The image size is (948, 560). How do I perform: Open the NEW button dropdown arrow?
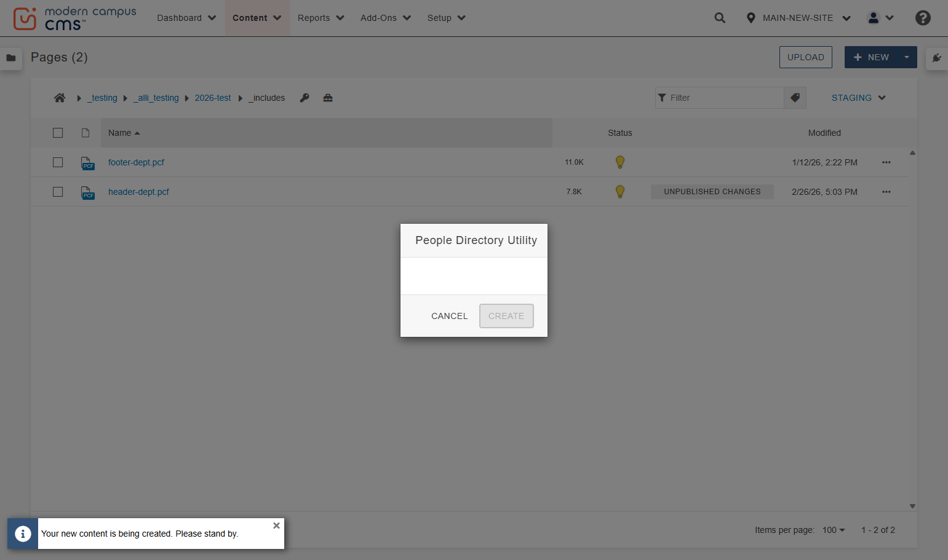point(907,57)
